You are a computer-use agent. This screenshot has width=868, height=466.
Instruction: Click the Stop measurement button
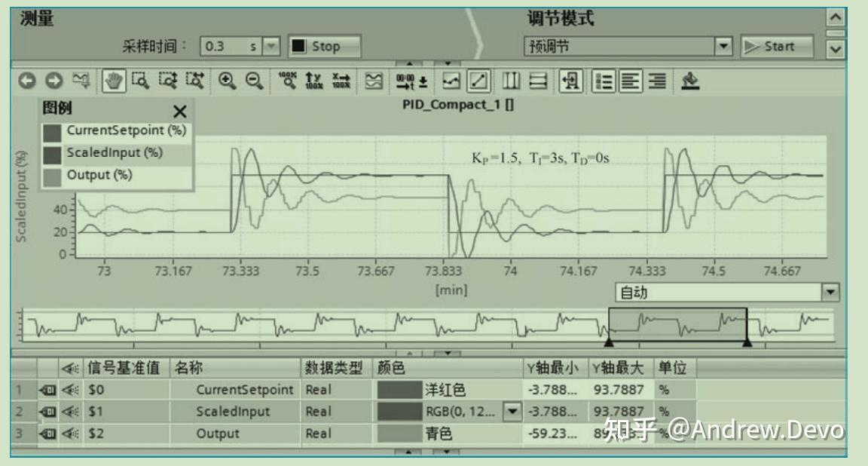tap(325, 46)
